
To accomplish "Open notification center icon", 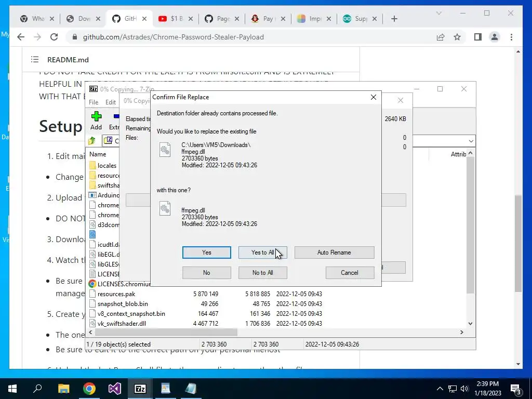I will click(516, 389).
